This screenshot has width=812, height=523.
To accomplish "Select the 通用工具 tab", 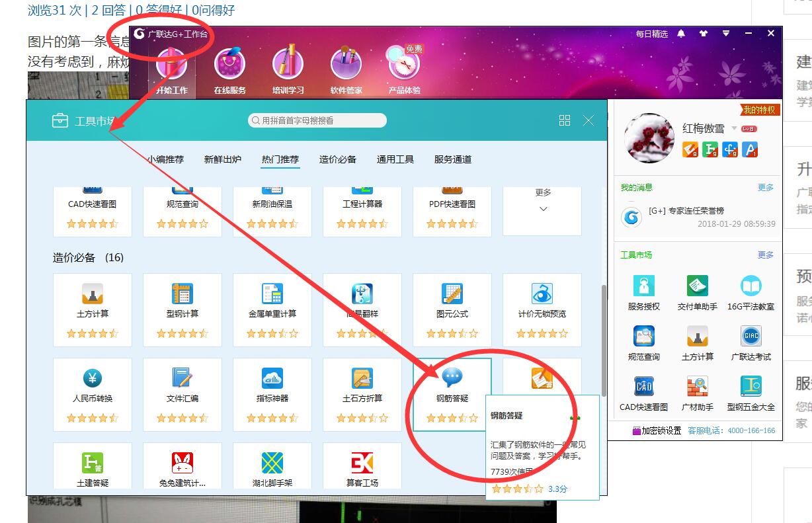I will (395, 159).
